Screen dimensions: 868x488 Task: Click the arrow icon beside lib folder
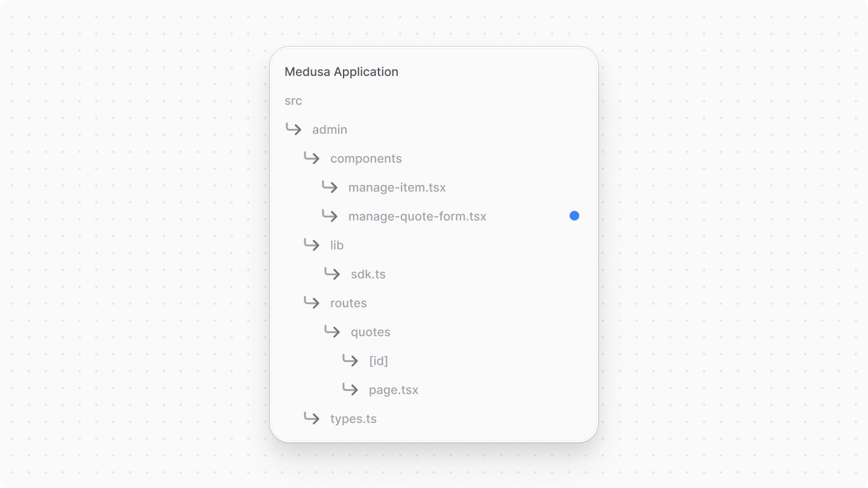(x=312, y=245)
